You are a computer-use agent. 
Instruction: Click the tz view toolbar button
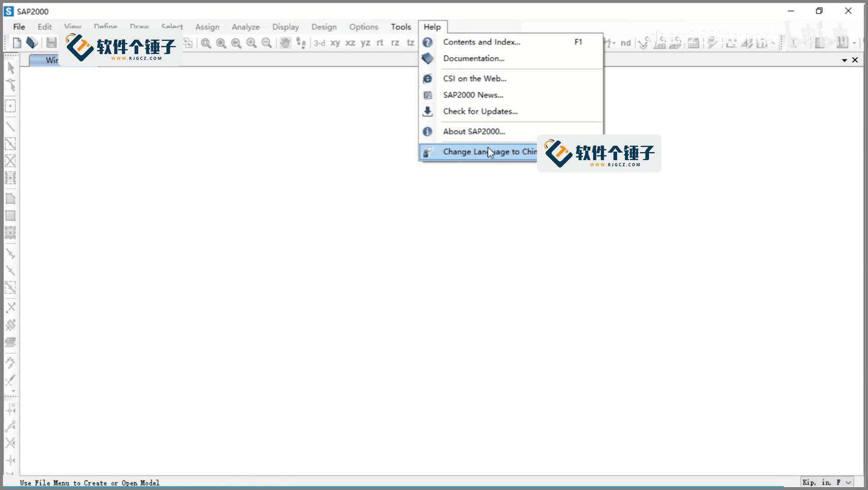pos(410,43)
